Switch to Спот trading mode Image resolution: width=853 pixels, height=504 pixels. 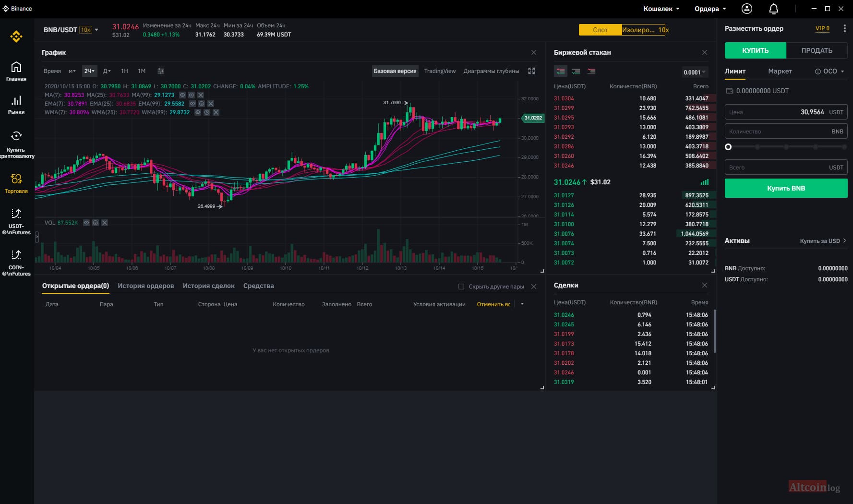[600, 30]
